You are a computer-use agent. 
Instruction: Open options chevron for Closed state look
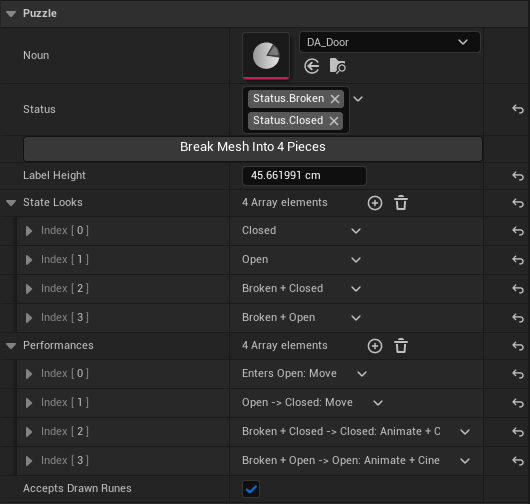coord(356,231)
